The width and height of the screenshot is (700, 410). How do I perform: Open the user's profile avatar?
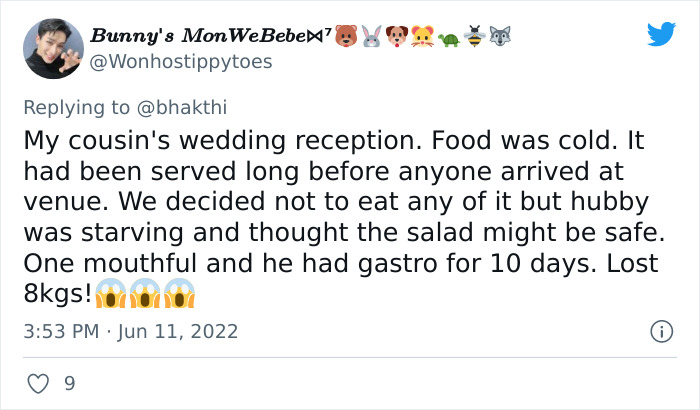[53, 49]
